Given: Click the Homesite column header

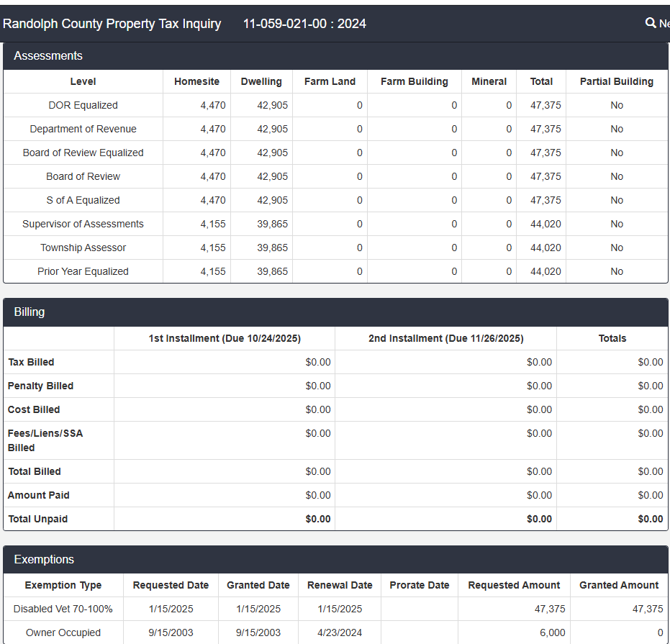Looking at the screenshot, I should (196, 81).
